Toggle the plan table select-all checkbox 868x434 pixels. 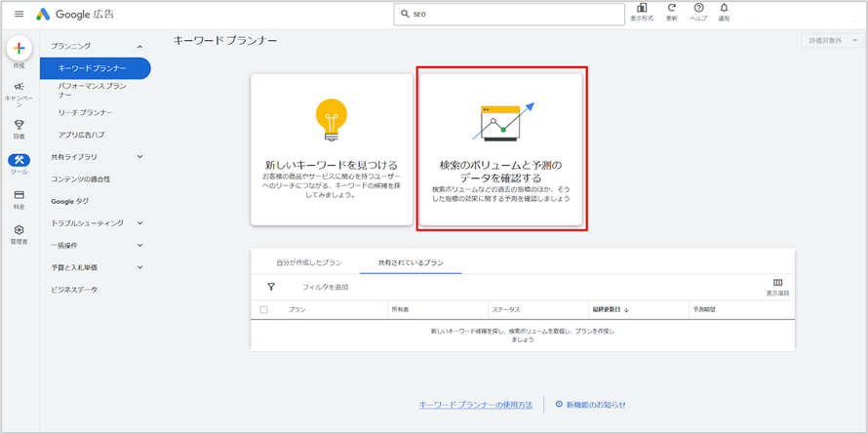tap(263, 310)
